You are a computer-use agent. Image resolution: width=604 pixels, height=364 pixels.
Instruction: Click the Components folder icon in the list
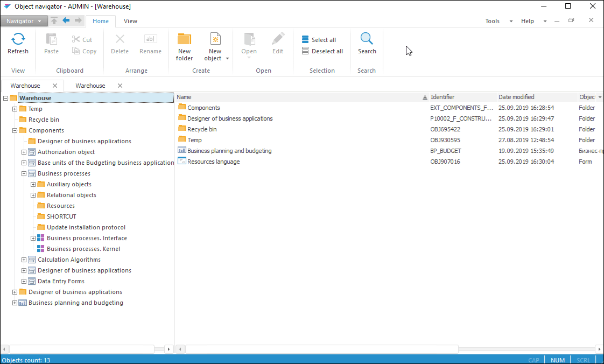(182, 107)
